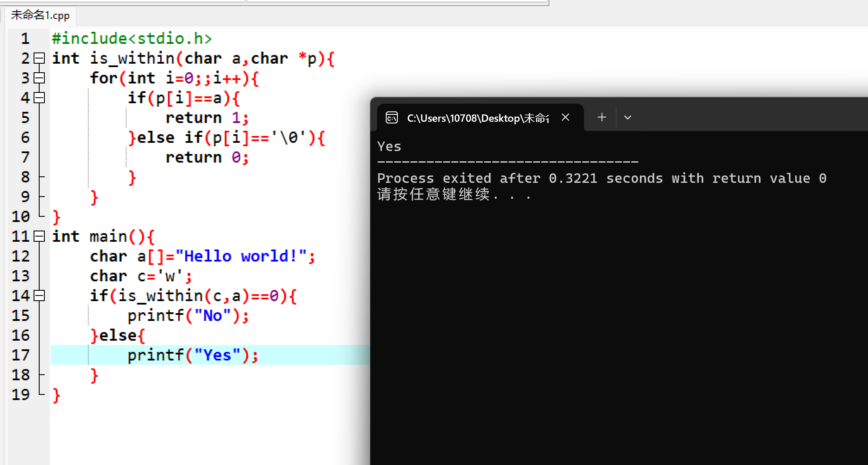Screen dimensions: 868x465
Task: Click the "Hello world!" string literal
Action: 241,256
